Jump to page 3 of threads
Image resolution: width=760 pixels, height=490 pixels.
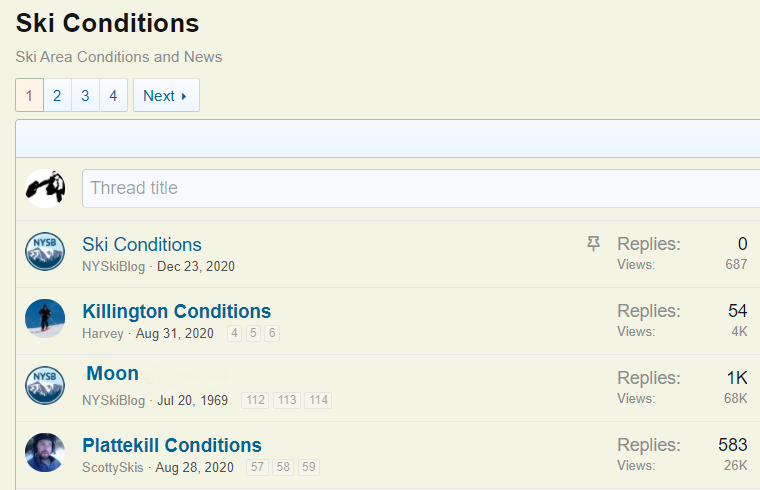(85, 96)
